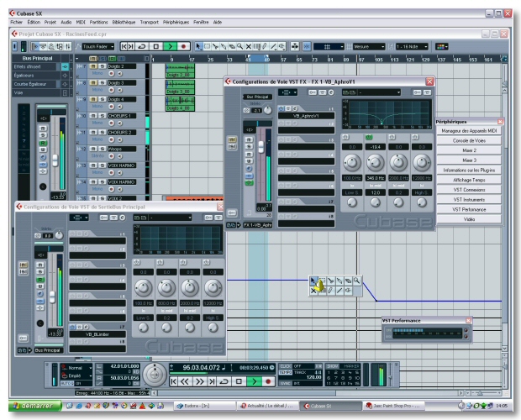This screenshot has width=521, height=420.
Task: Toggle cycle loop in the top toolbar
Action: pyautogui.click(x=142, y=46)
